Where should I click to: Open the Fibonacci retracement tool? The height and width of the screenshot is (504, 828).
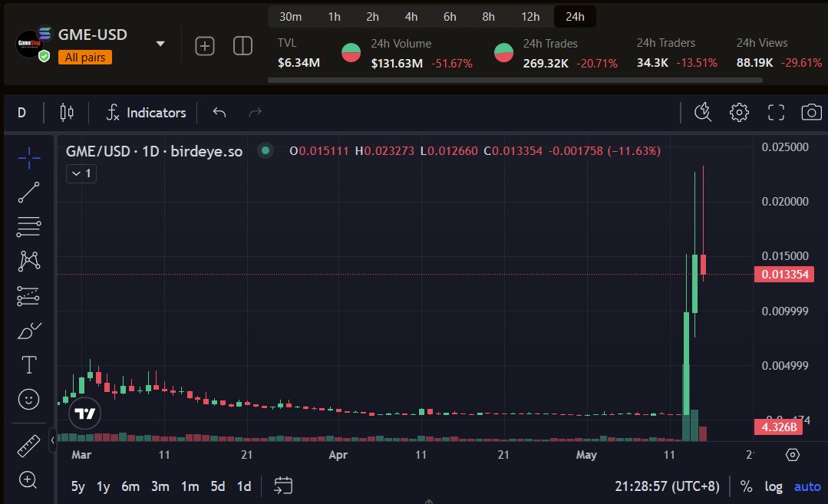point(28,227)
